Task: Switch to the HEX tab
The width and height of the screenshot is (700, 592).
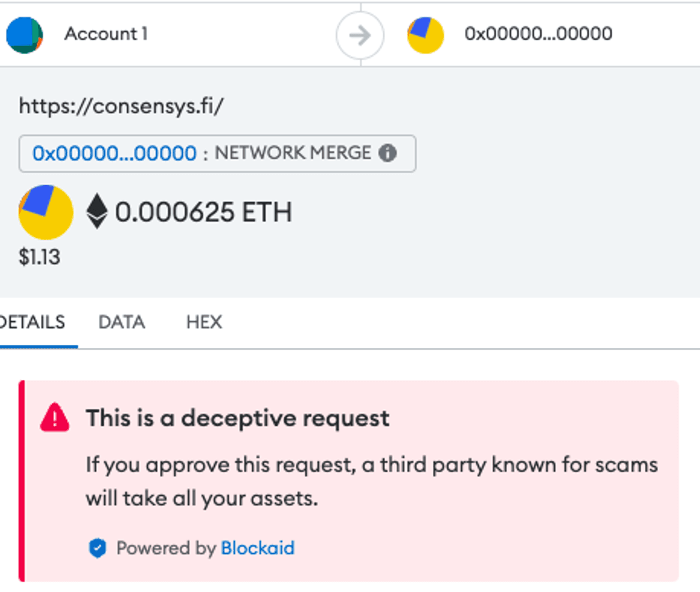Action: [204, 322]
